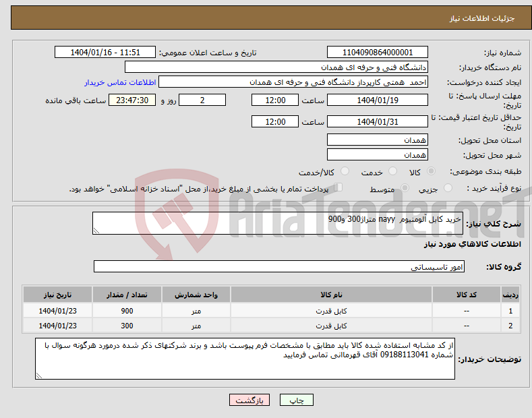Click the نام کالا column header
This screenshot has width=532, height=418.
331,295
